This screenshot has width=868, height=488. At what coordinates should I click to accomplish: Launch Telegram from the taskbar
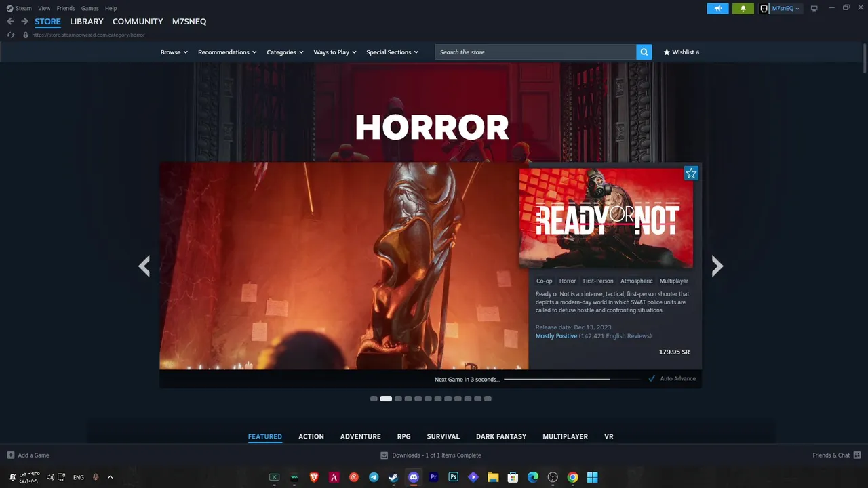[x=374, y=477]
